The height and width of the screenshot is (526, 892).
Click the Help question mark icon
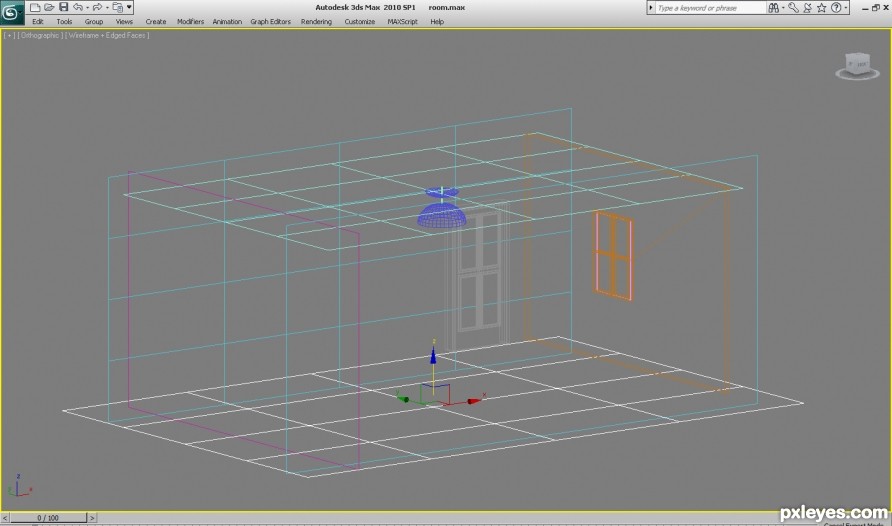click(836, 8)
